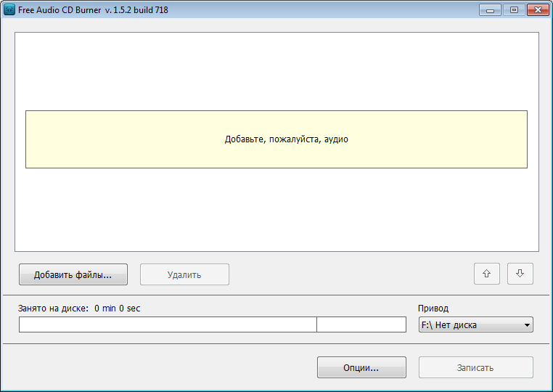This screenshot has width=553, height=392.
Task: Open the Добавить файлы... dialog
Action: pyautogui.click(x=73, y=274)
